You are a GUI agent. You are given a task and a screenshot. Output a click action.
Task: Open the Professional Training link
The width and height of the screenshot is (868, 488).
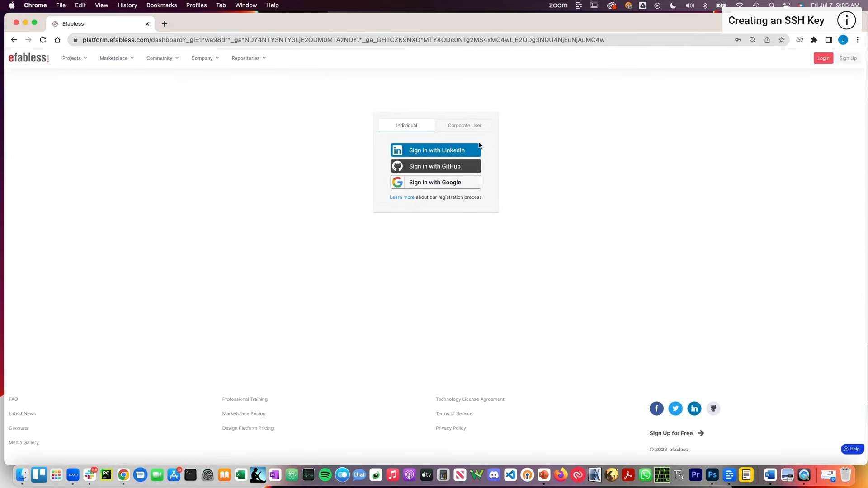pyautogui.click(x=245, y=399)
